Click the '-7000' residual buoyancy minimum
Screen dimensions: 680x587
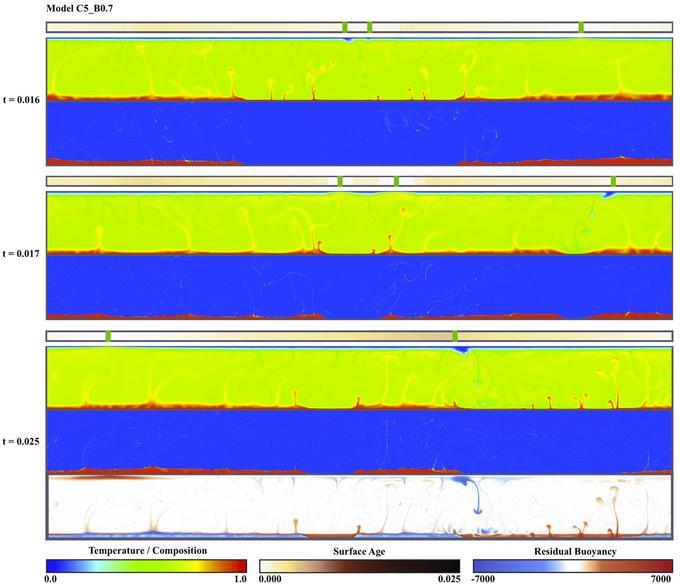pos(483,579)
